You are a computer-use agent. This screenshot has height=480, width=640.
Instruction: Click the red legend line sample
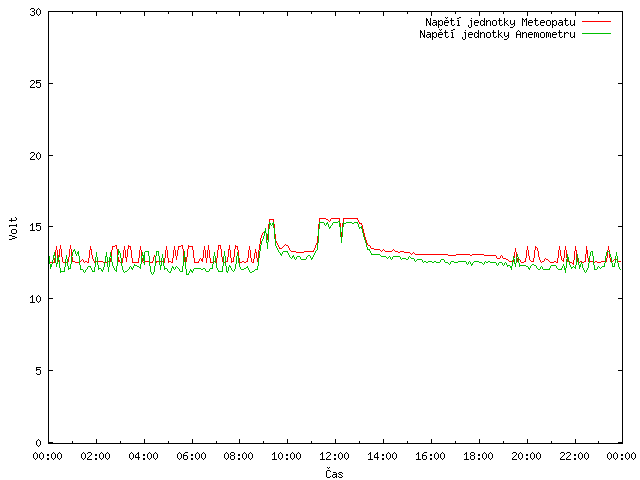596,22
